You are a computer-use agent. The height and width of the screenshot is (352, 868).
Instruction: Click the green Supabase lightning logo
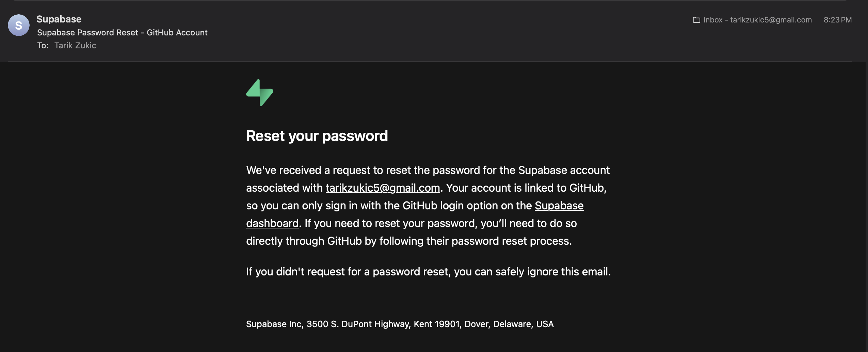coord(260,93)
